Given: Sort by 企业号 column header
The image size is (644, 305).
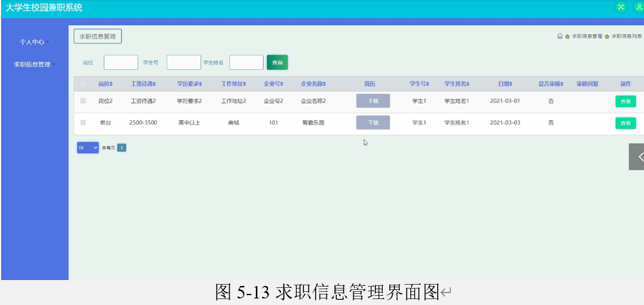Looking at the screenshot, I should point(274,84).
